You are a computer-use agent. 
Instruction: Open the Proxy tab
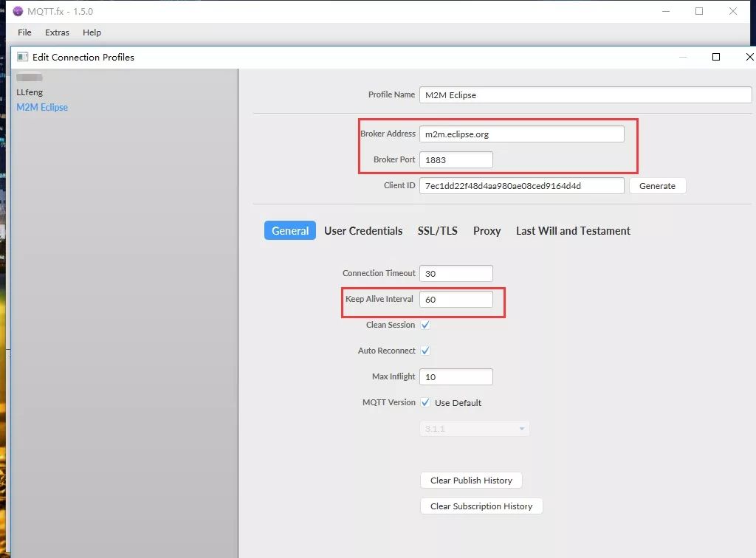tap(487, 231)
